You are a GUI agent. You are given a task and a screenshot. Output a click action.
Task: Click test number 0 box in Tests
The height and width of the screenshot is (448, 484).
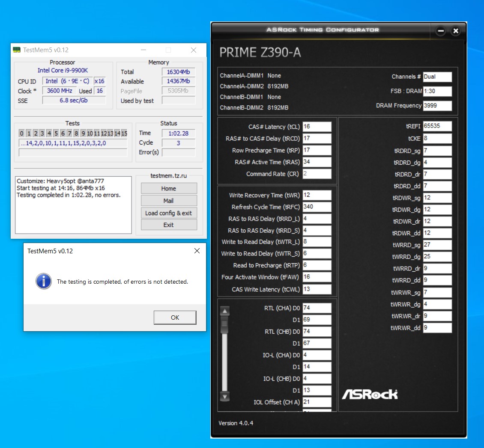pyautogui.click(x=21, y=133)
